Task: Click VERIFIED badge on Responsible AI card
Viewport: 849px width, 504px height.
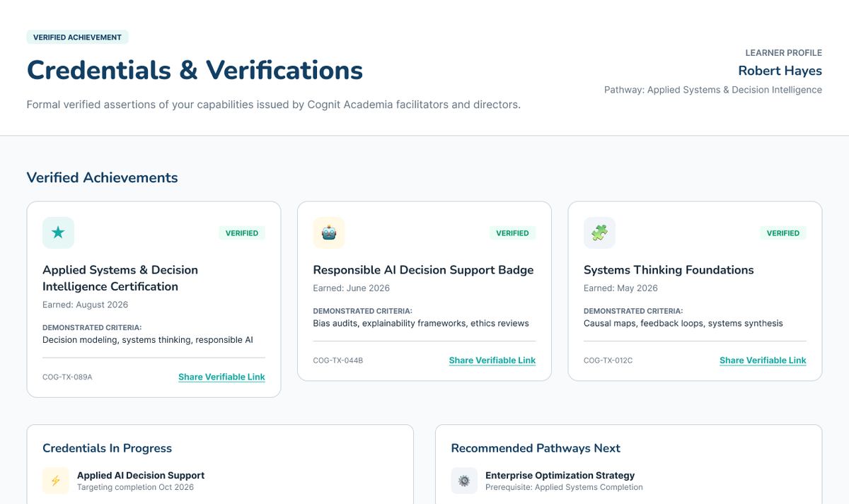Action: coord(512,233)
